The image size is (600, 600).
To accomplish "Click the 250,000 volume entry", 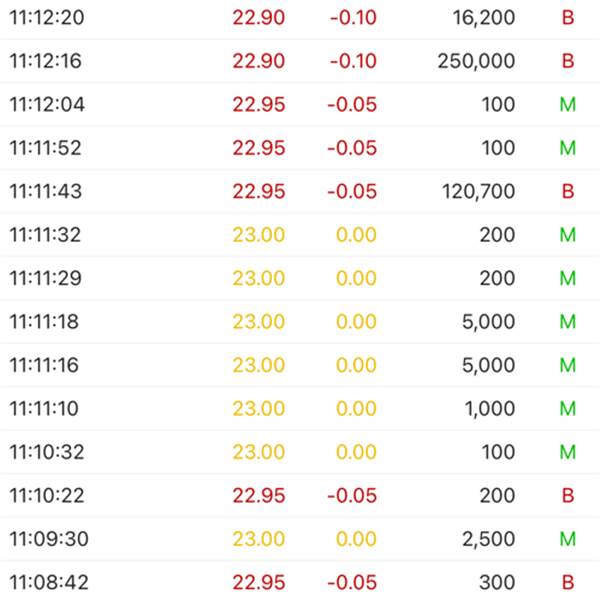I will pos(476,61).
